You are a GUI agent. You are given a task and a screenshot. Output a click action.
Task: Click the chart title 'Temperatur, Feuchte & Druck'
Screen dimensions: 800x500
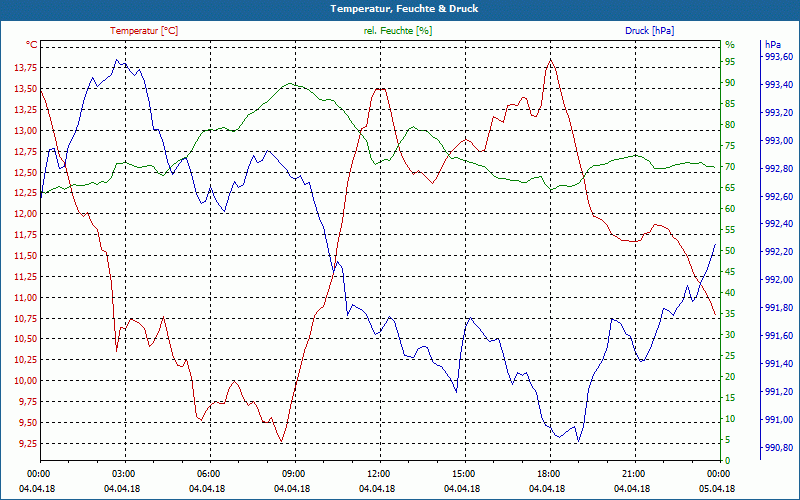coord(404,9)
